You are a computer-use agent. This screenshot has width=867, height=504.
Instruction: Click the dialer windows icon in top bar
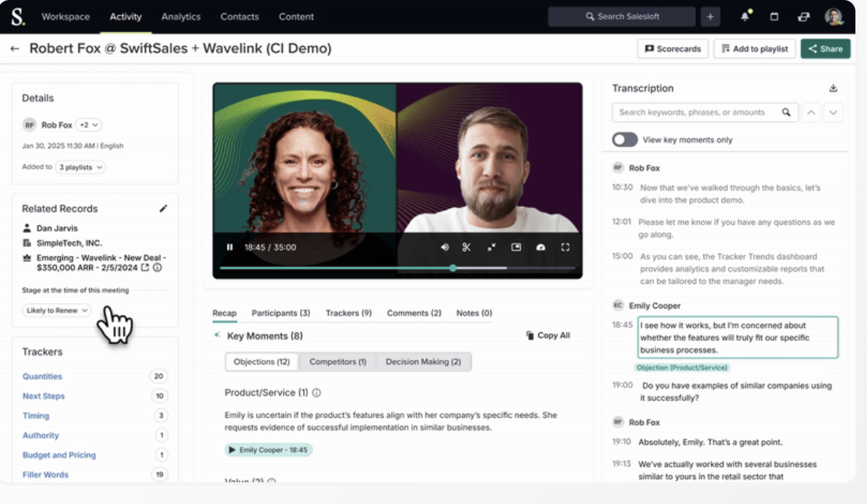tap(803, 17)
